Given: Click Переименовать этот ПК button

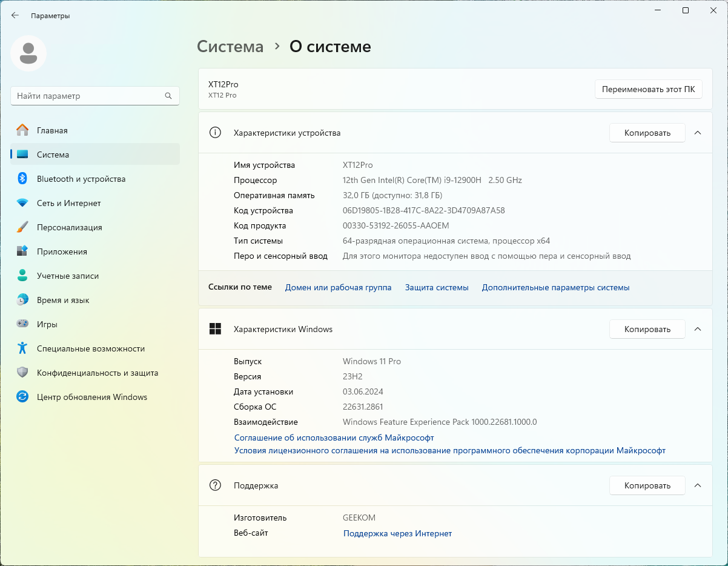Looking at the screenshot, I should click(x=648, y=89).
